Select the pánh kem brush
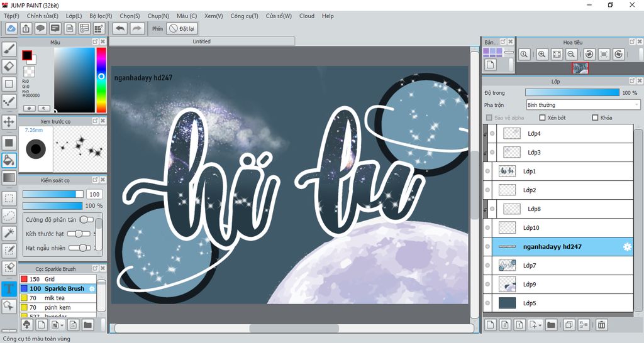Screen dimensions: 644x343 [x=57, y=307]
